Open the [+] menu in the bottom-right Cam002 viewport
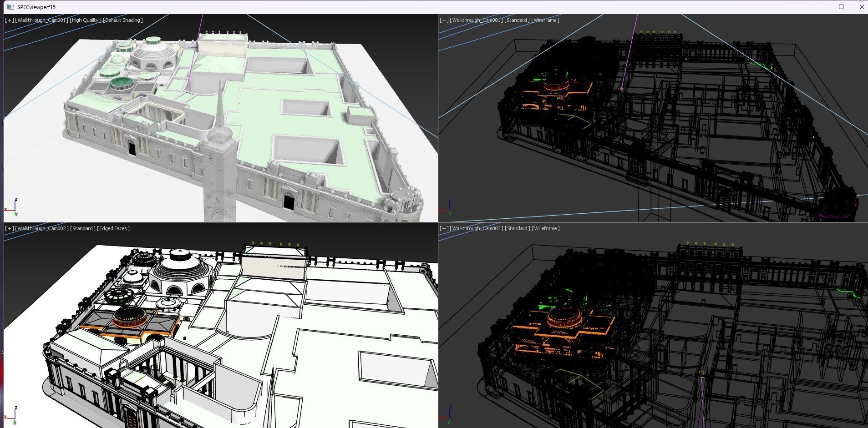Screen dimensions: 868x428 pos(444,228)
